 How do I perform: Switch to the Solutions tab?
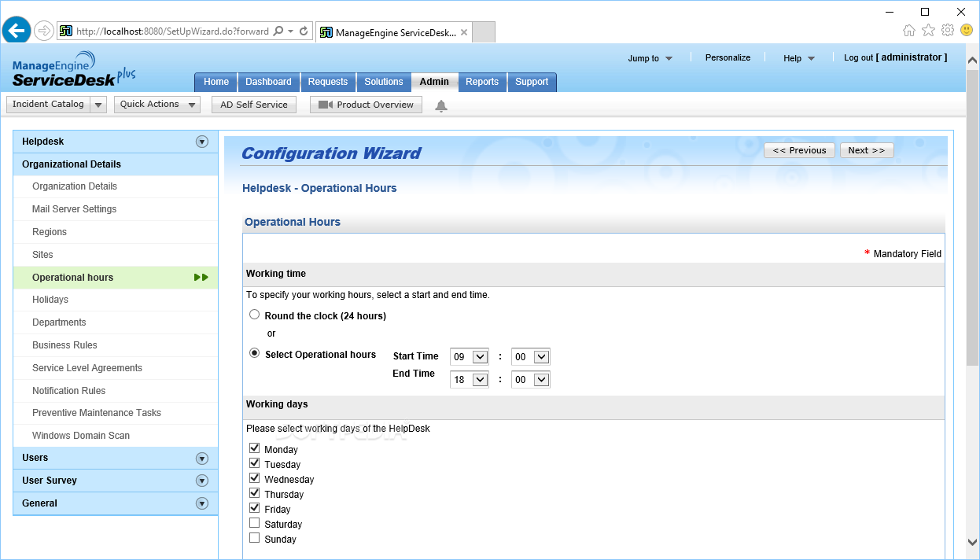point(384,82)
